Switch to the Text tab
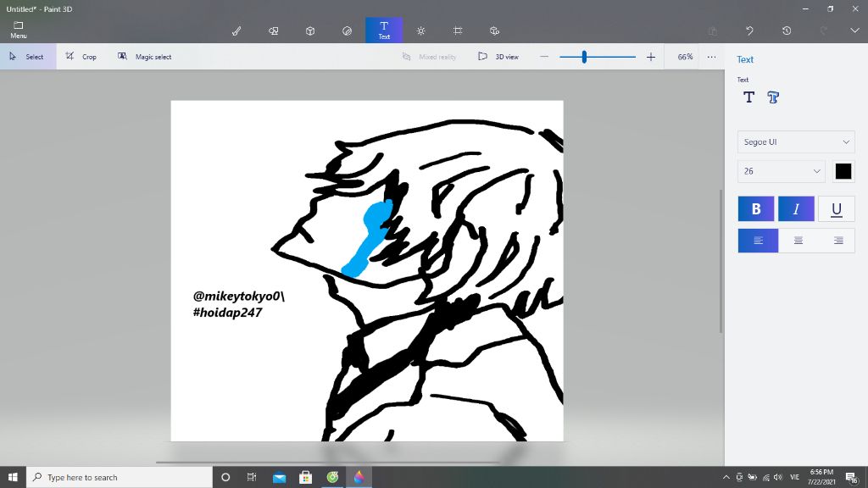 (x=384, y=30)
